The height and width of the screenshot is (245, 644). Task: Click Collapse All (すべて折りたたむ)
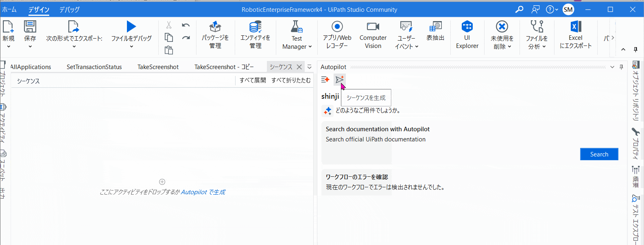click(x=291, y=80)
